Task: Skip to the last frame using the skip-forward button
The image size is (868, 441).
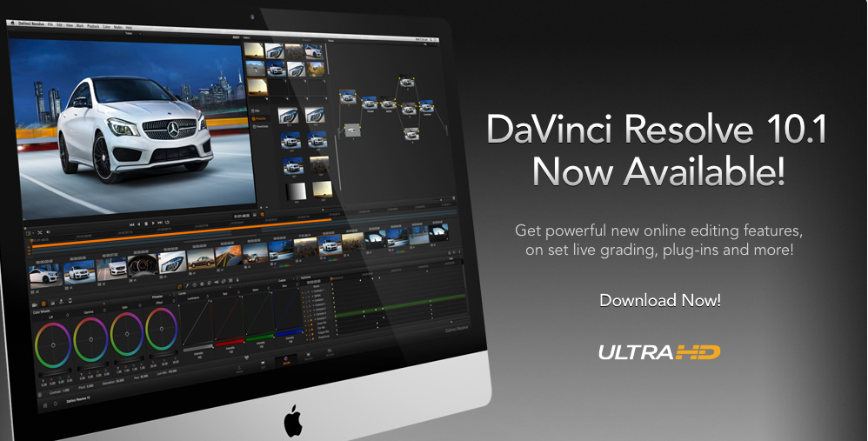Action: 160,223
